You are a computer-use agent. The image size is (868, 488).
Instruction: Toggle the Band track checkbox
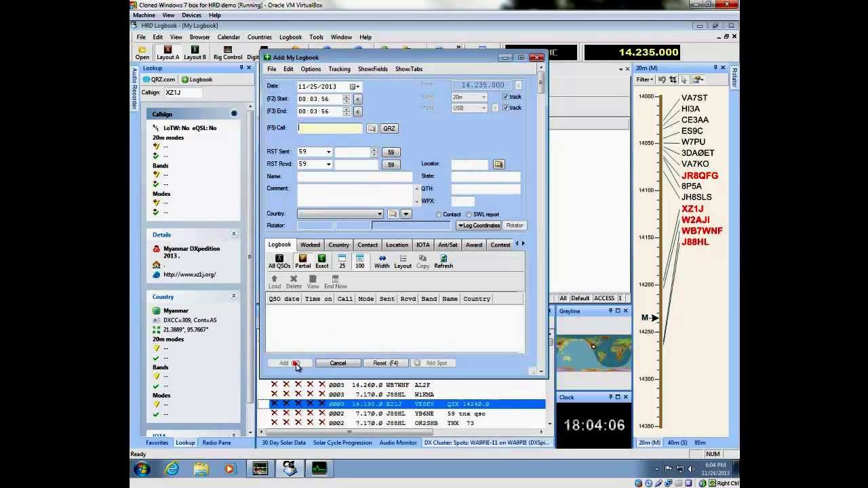(x=505, y=97)
